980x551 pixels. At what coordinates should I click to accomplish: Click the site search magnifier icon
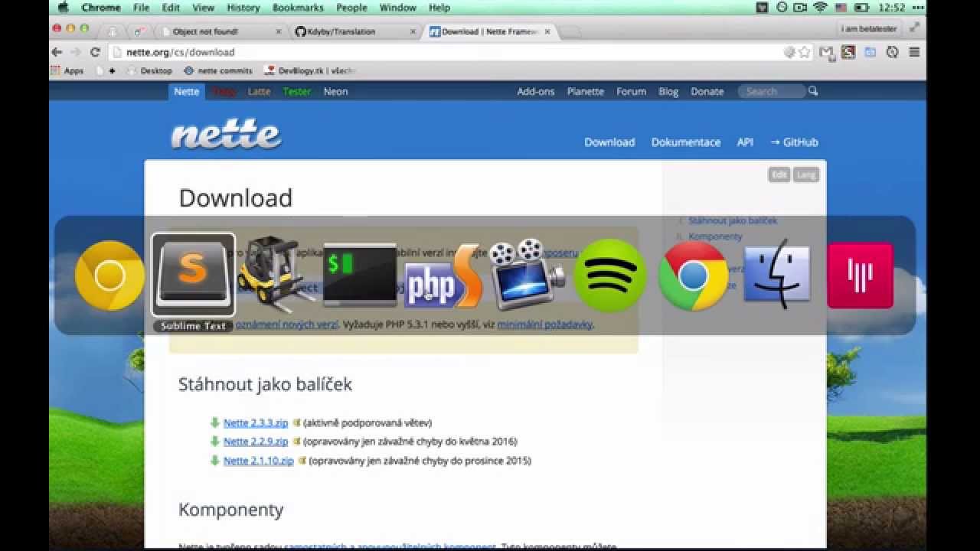pos(813,91)
